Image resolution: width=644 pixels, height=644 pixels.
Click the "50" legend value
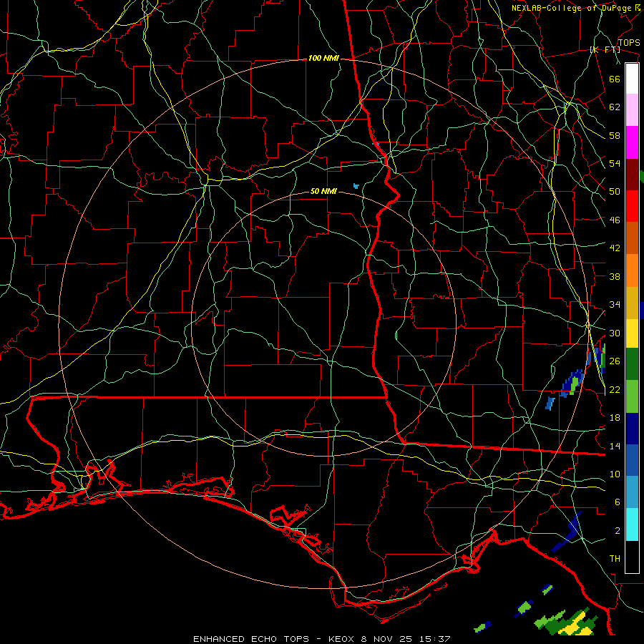click(615, 191)
